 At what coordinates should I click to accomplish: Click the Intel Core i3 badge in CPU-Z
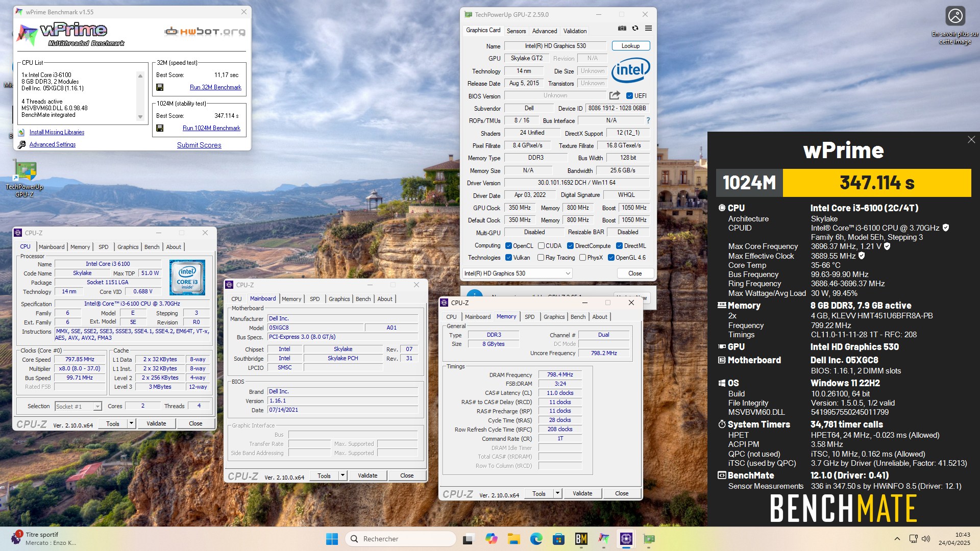coord(187,278)
